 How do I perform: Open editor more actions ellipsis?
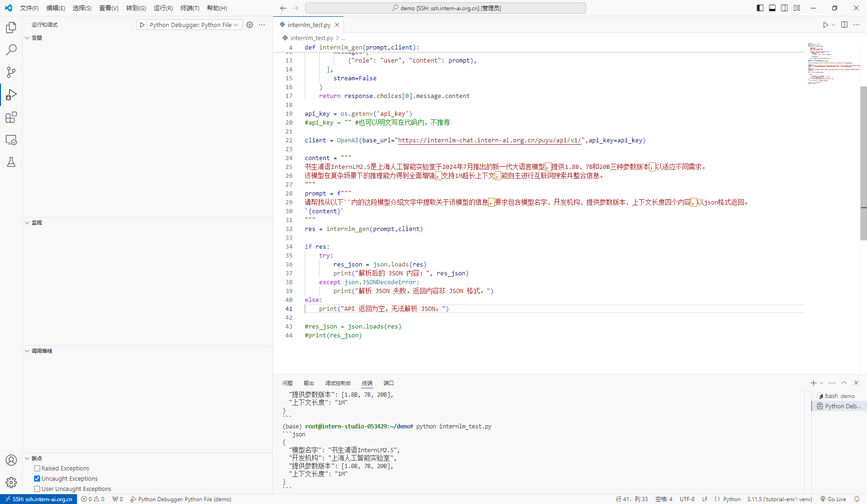point(856,25)
